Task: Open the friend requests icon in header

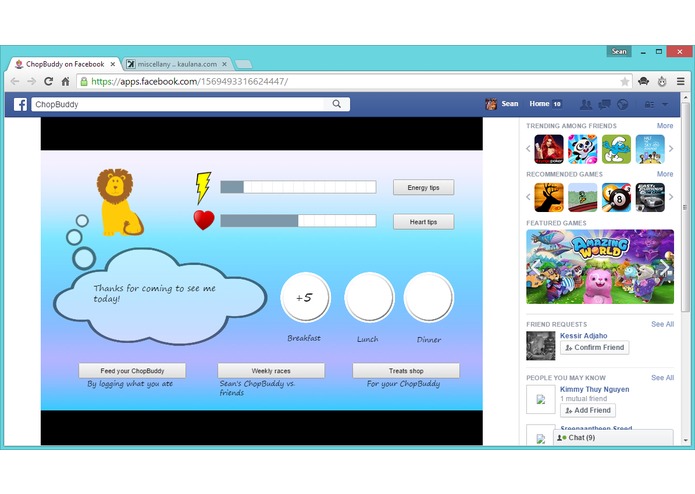Action: 586,105
